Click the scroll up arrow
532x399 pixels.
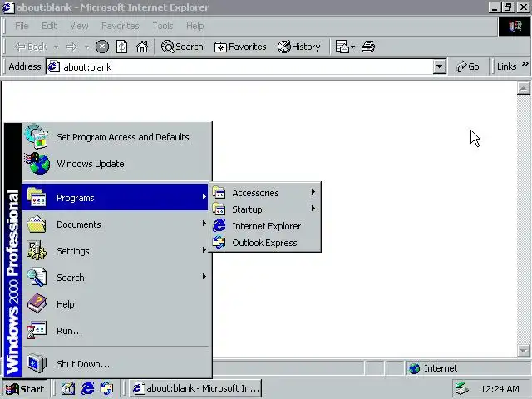tap(523, 88)
